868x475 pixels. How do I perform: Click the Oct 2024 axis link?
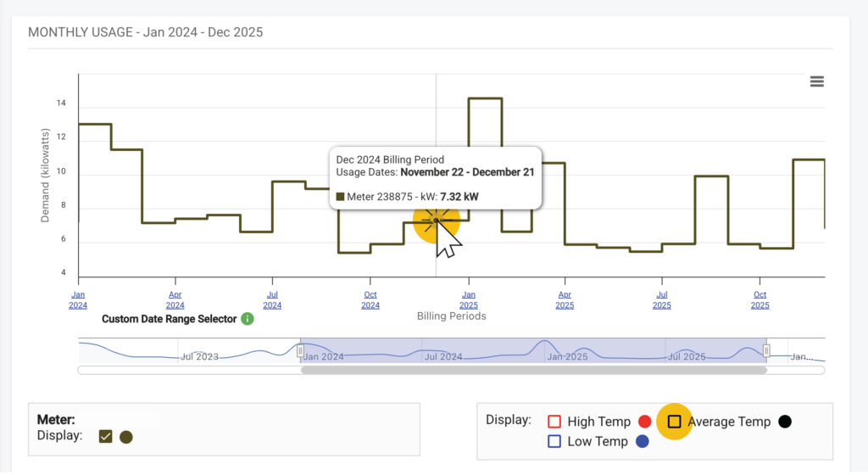(370, 299)
